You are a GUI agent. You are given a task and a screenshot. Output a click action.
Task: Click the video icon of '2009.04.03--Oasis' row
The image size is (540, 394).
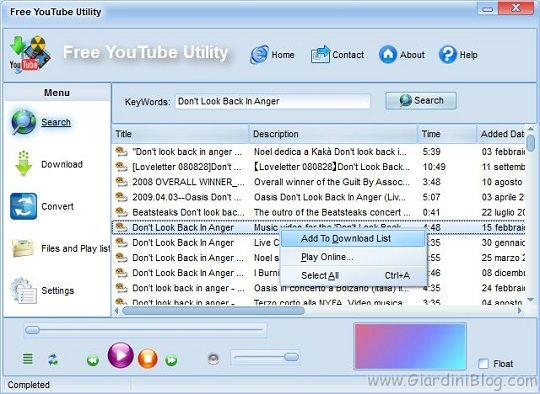(x=121, y=197)
